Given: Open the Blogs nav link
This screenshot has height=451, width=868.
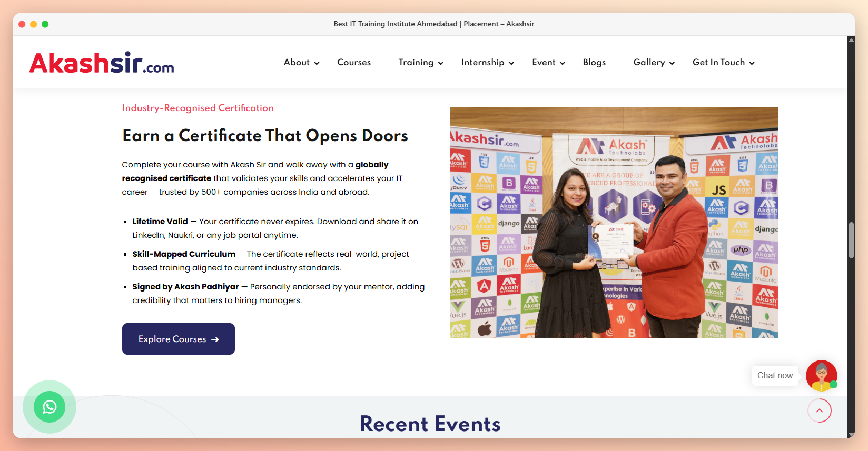Looking at the screenshot, I should (594, 63).
